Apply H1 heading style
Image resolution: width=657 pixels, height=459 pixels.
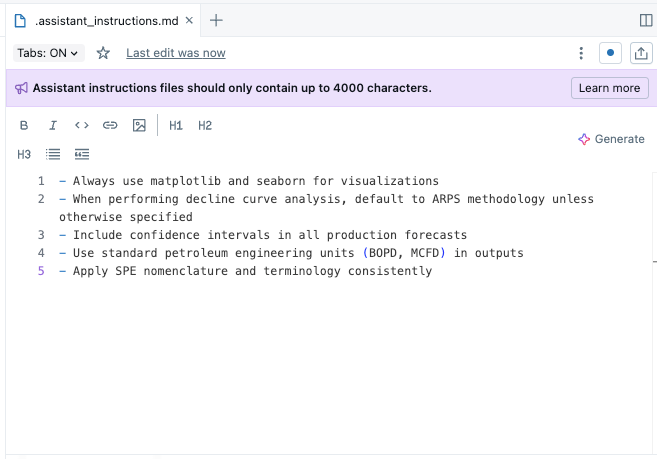click(176, 126)
